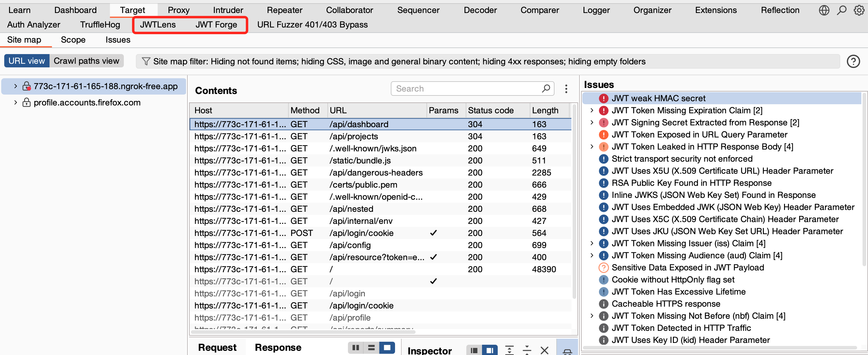Switch to the Repeater tab
This screenshot has height=355, width=868.
(284, 10)
